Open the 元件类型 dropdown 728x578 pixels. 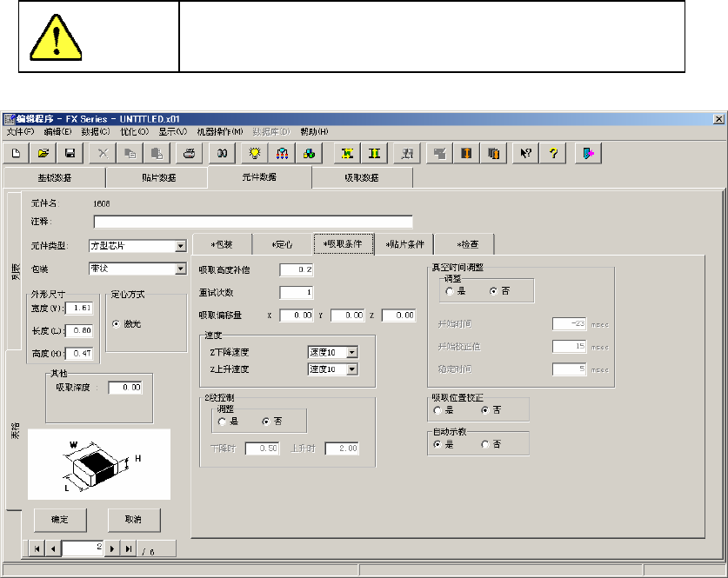pyautogui.click(x=180, y=246)
